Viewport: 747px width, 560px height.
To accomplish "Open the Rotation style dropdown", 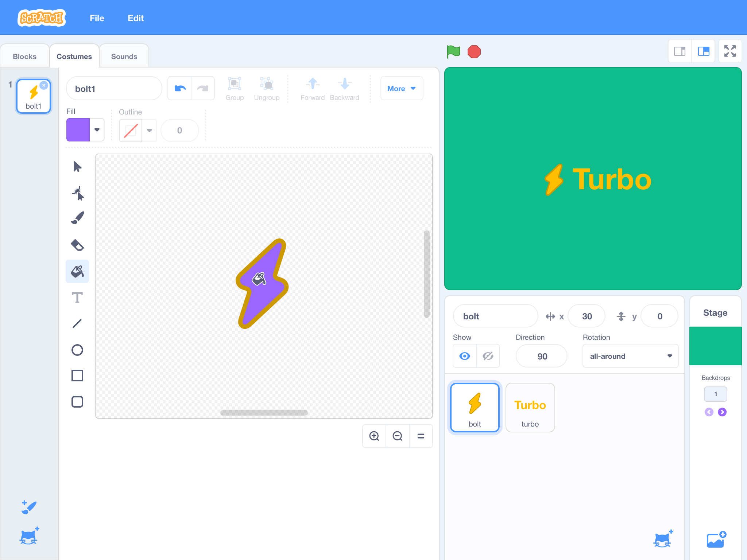I will pos(630,356).
